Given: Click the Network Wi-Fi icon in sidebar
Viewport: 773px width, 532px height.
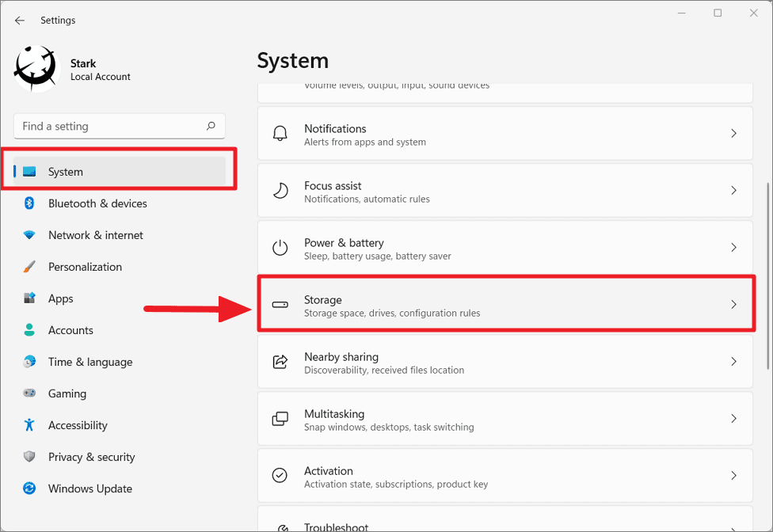Looking at the screenshot, I should click(29, 235).
